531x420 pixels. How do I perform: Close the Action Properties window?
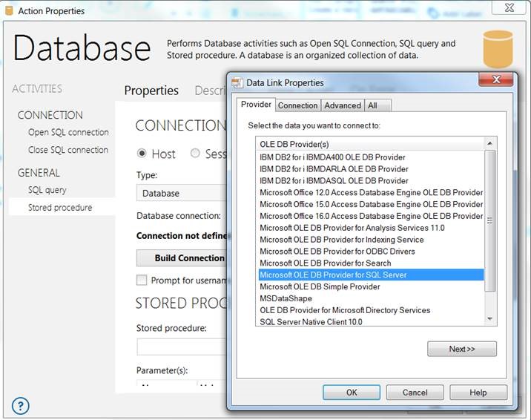point(509,7)
